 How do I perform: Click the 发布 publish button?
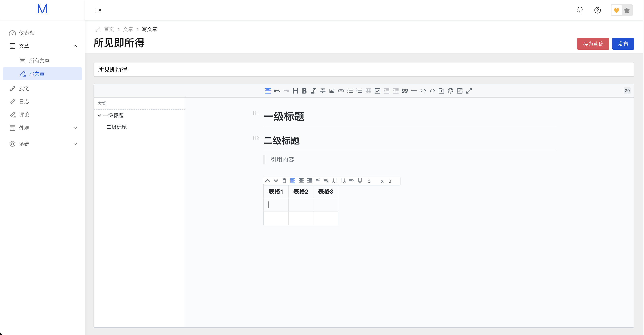623,44
